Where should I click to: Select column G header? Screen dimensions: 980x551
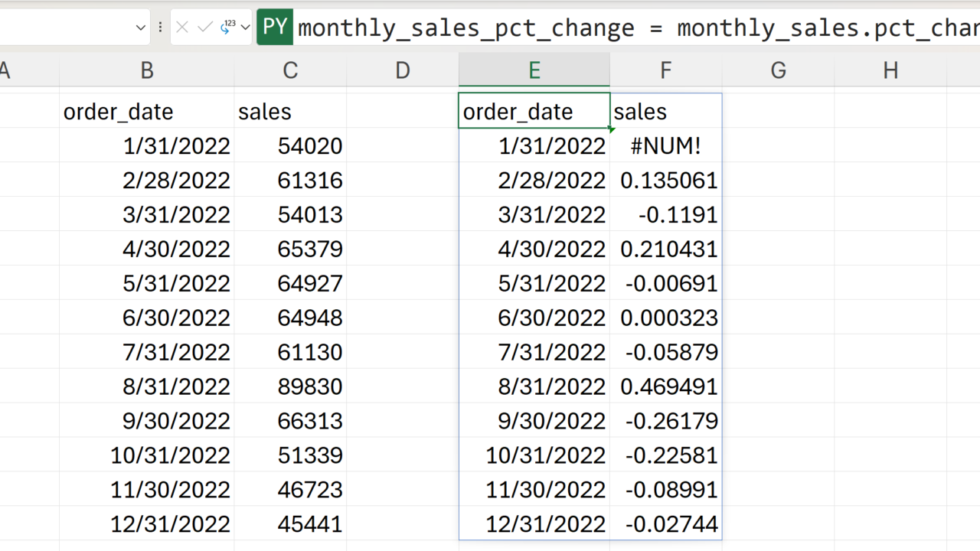pos(778,70)
